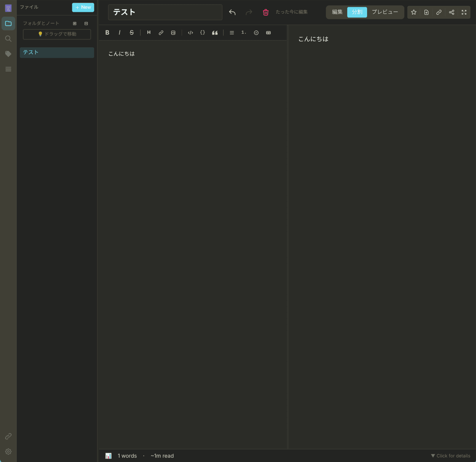Apply strikethrough formatting to text
This screenshot has width=476, height=462.
click(x=132, y=33)
